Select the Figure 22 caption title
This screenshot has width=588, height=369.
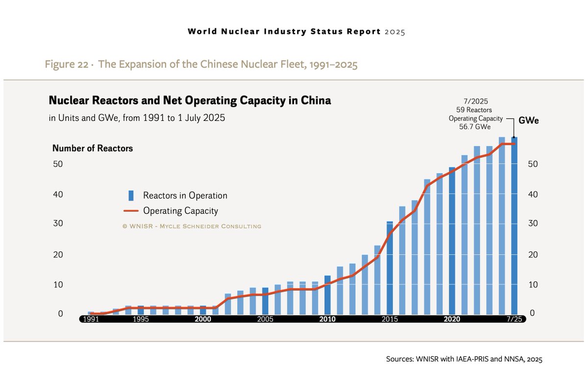201,64
